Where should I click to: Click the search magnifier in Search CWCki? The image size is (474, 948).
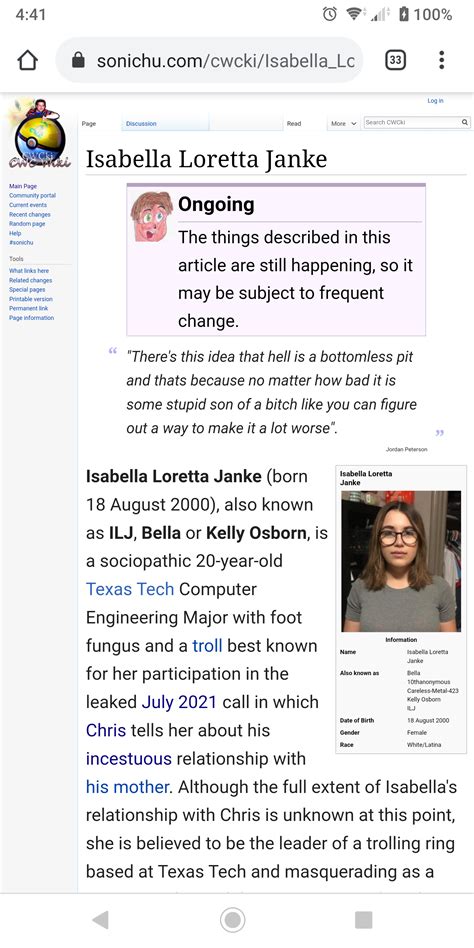(464, 122)
